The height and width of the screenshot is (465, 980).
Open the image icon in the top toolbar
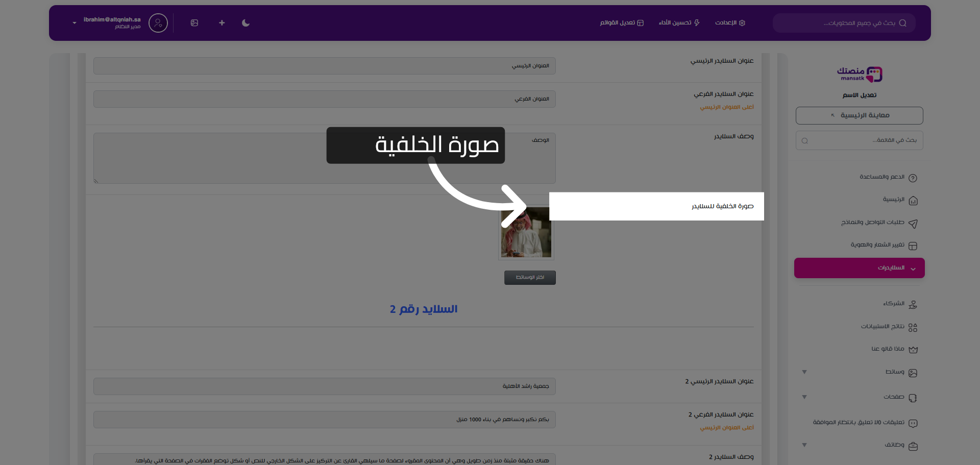click(x=194, y=23)
